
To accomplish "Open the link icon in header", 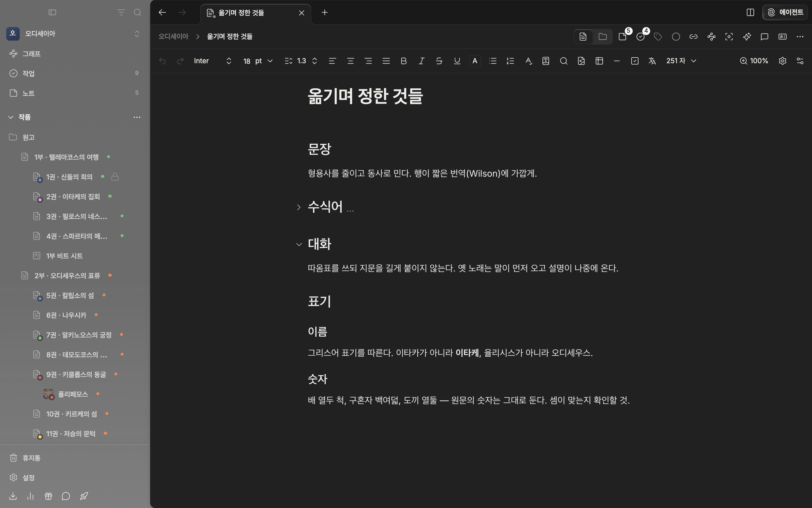I will pos(694,37).
